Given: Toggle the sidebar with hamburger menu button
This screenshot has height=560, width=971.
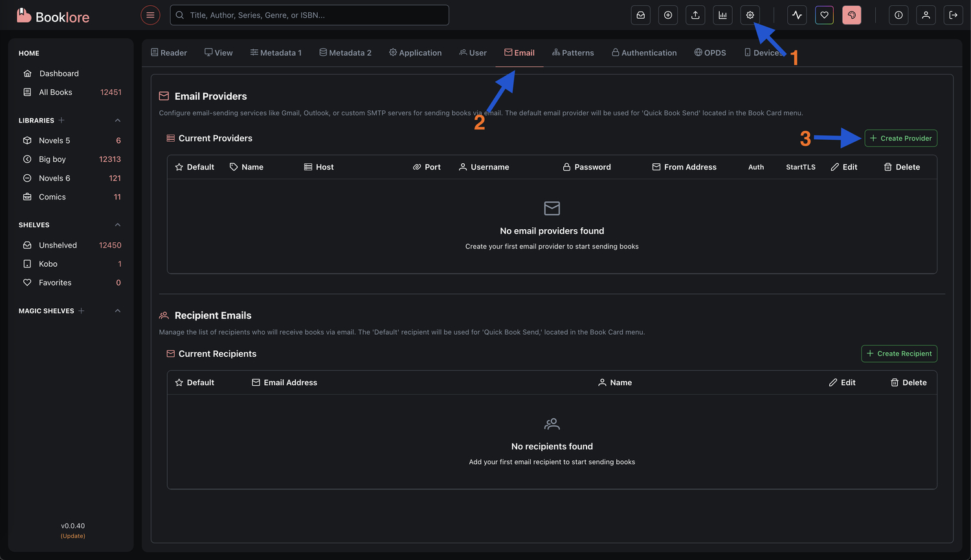Looking at the screenshot, I should 150,15.
